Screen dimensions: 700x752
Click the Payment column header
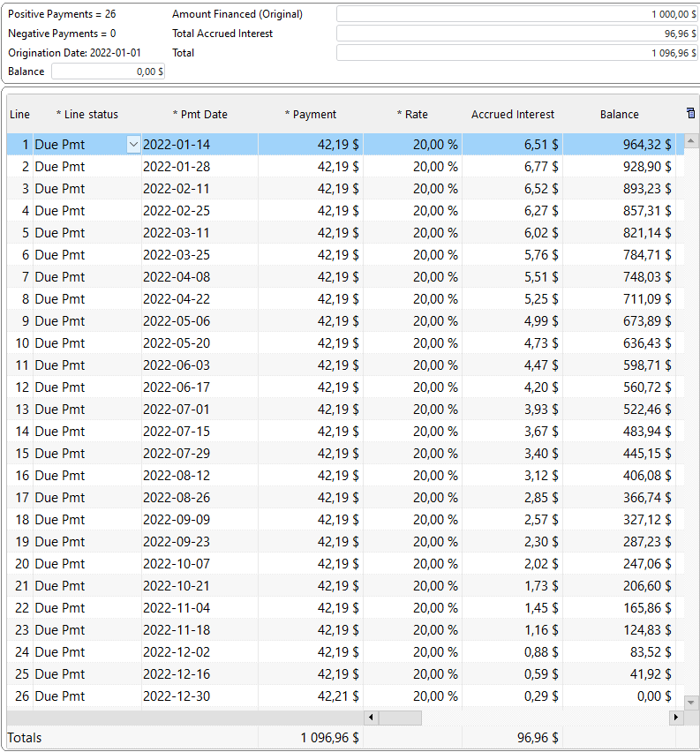tap(311, 114)
